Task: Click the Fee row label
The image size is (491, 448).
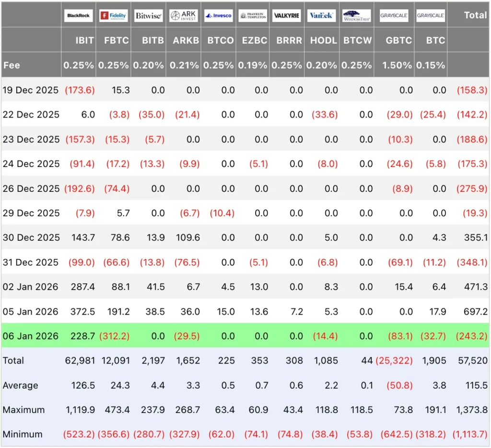Action: pos(12,65)
